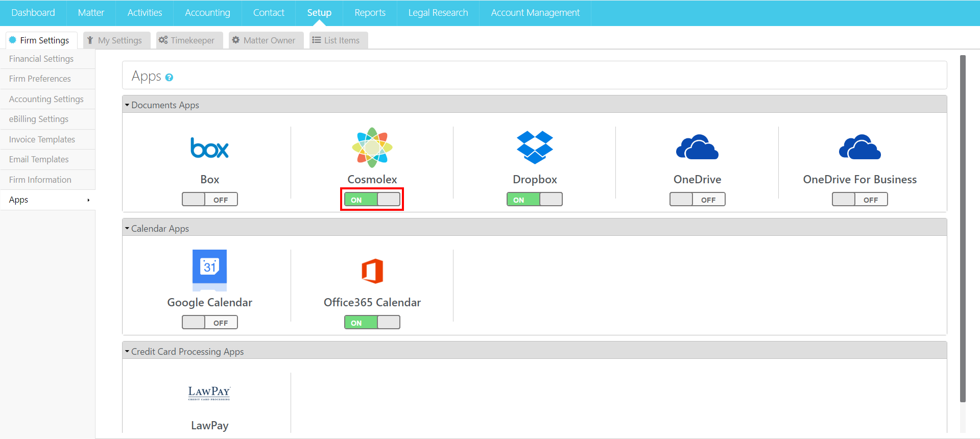
Task: Open Accounting Settings in sidebar
Action: pyautogui.click(x=47, y=99)
